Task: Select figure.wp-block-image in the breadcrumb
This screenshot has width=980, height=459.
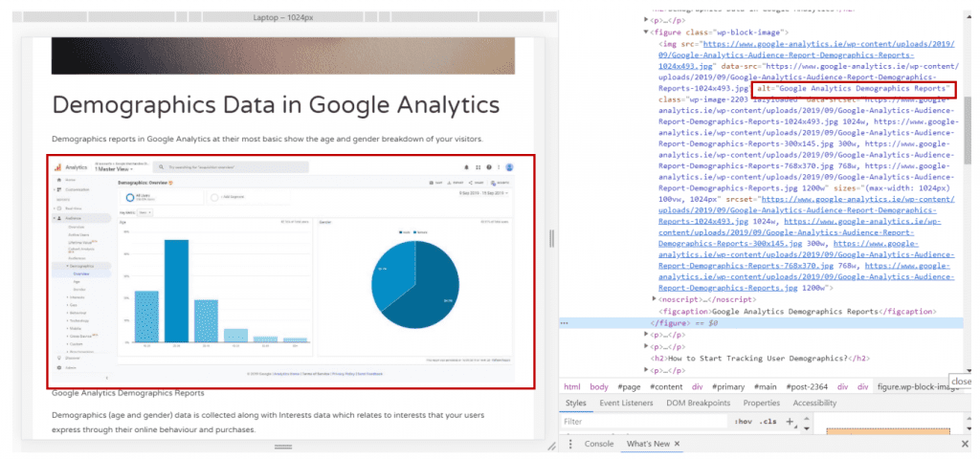Action: (918, 387)
